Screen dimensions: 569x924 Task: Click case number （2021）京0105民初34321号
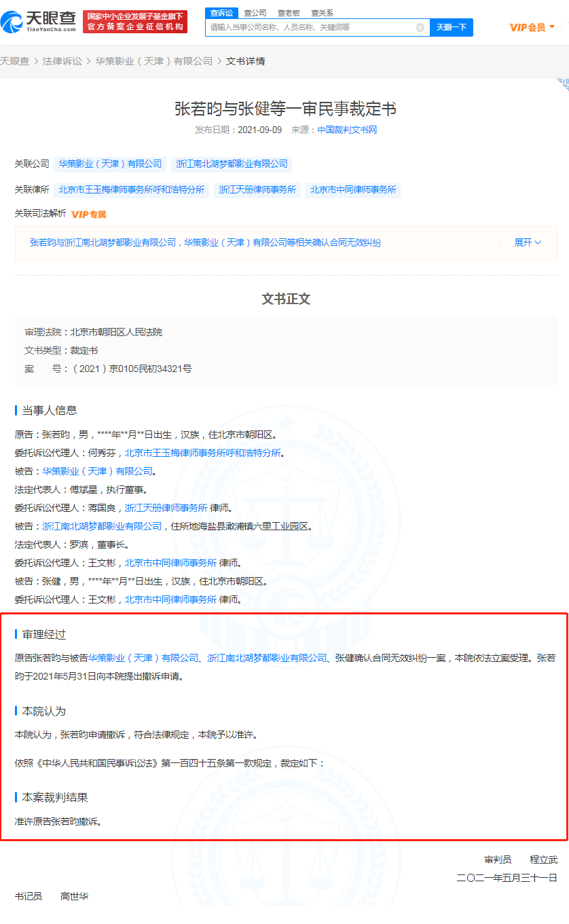coord(131,369)
